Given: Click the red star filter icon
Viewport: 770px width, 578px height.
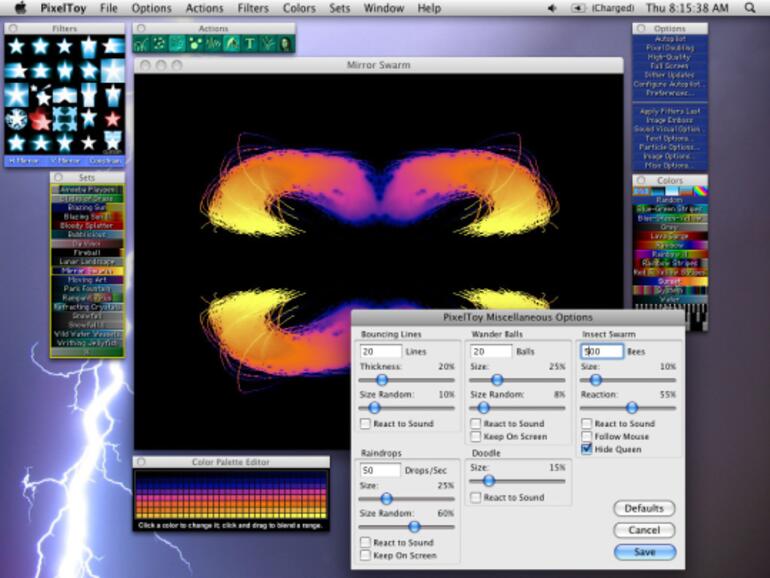Looking at the screenshot, I should tap(41, 121).
